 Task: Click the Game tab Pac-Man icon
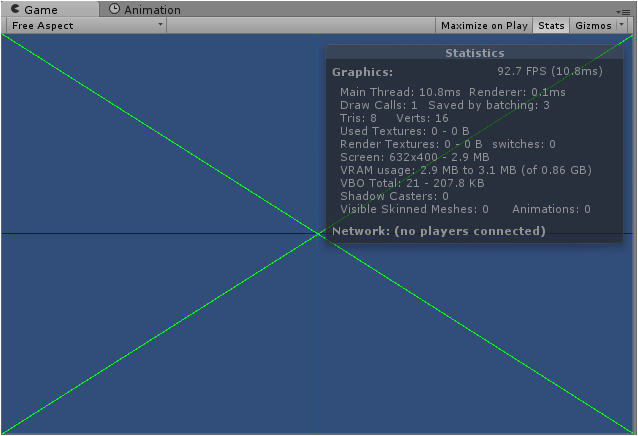click(x=15, y=9)
